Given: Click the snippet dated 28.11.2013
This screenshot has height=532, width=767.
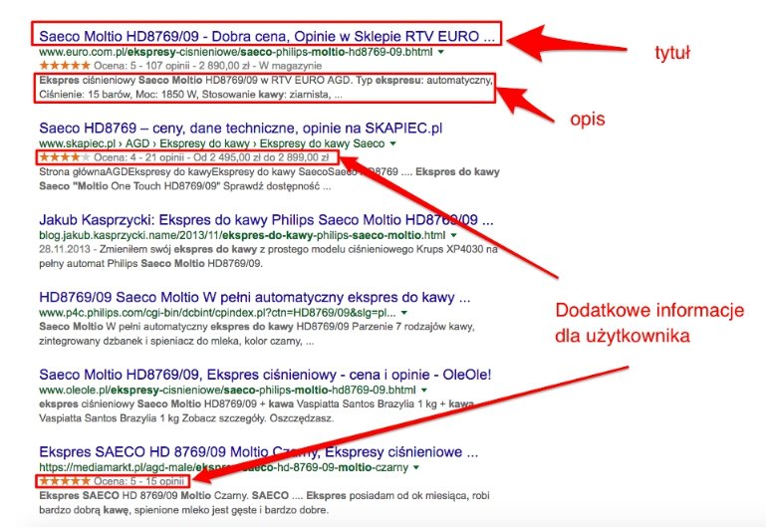Looking at the screenshot, I should [268, 256].
